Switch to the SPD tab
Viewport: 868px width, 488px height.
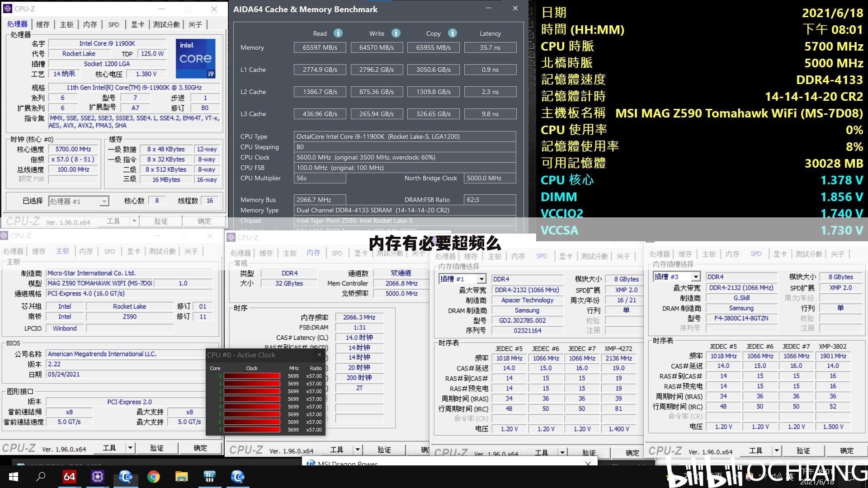tap(113, 24)
